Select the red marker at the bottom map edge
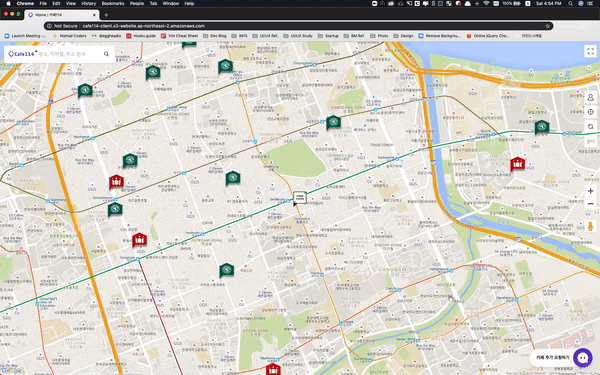 (x=273, y=369)
